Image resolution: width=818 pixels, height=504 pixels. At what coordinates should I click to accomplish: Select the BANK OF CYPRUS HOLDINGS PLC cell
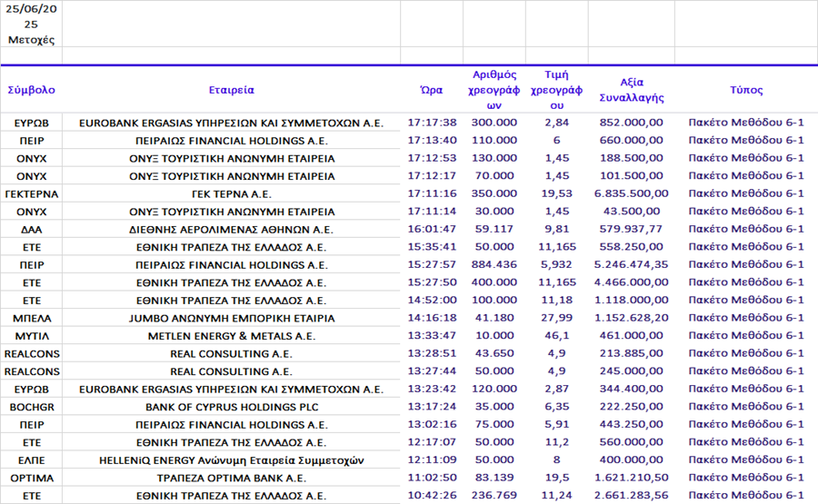tap(231, 407)
